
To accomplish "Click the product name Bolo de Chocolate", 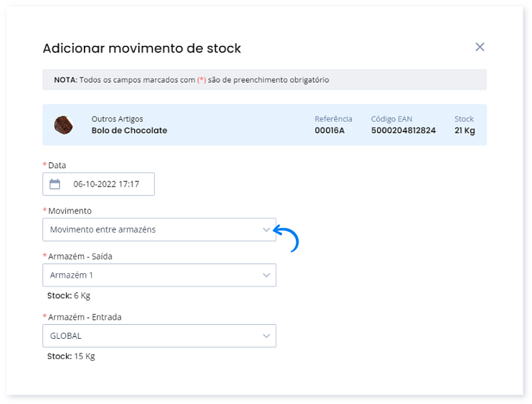I will click(129, 131).
